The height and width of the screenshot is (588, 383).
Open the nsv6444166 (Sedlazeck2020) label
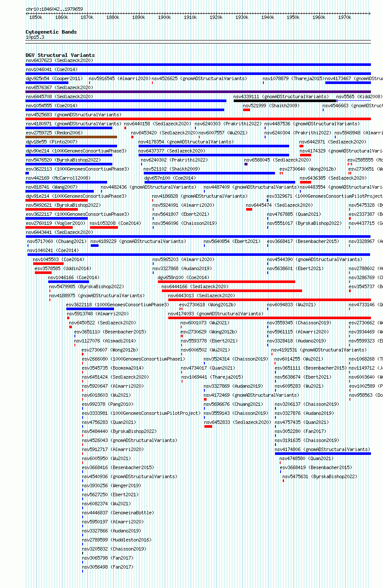[195, 286]
